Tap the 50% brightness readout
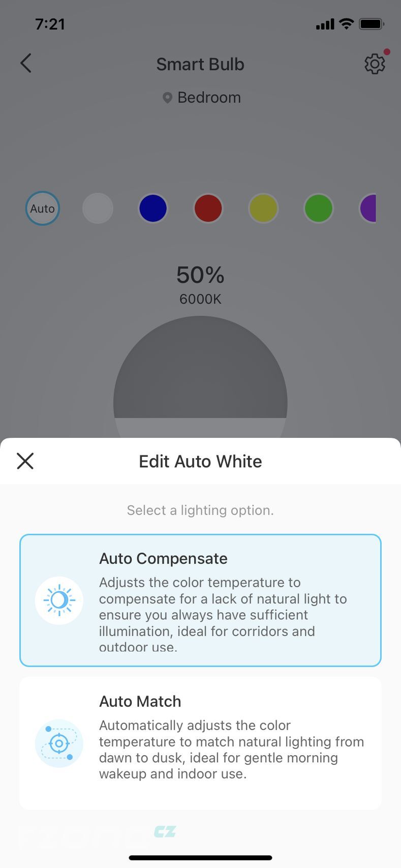The width and height of the screenshot is (401, 868). point(200,275)
